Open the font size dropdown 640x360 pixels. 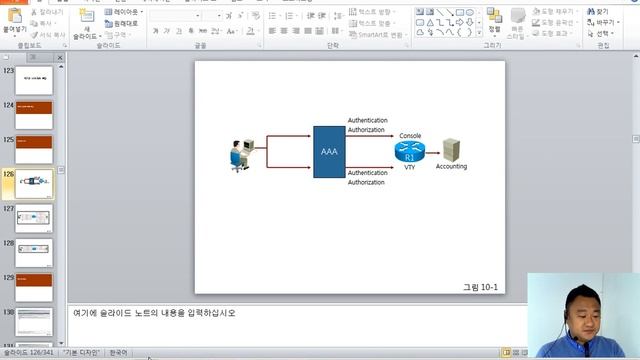(219, 16)
